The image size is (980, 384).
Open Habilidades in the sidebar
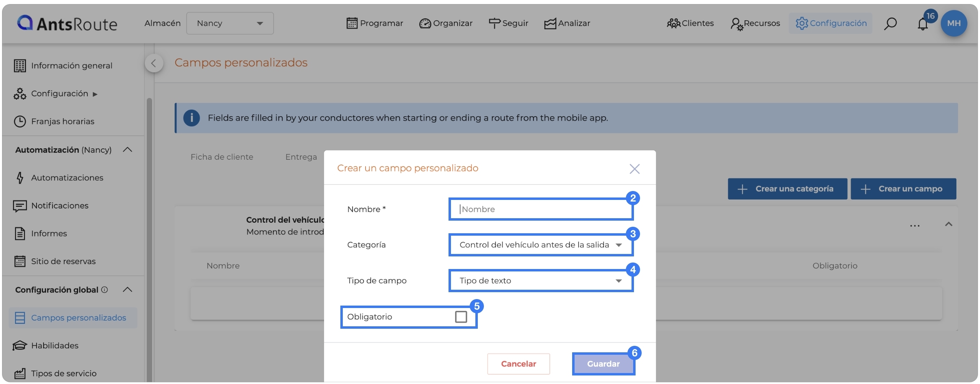tap(55, 345)
